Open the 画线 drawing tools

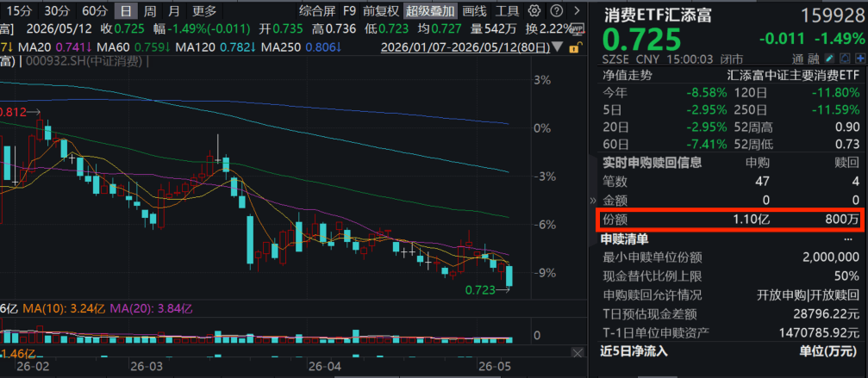point(474,10)
